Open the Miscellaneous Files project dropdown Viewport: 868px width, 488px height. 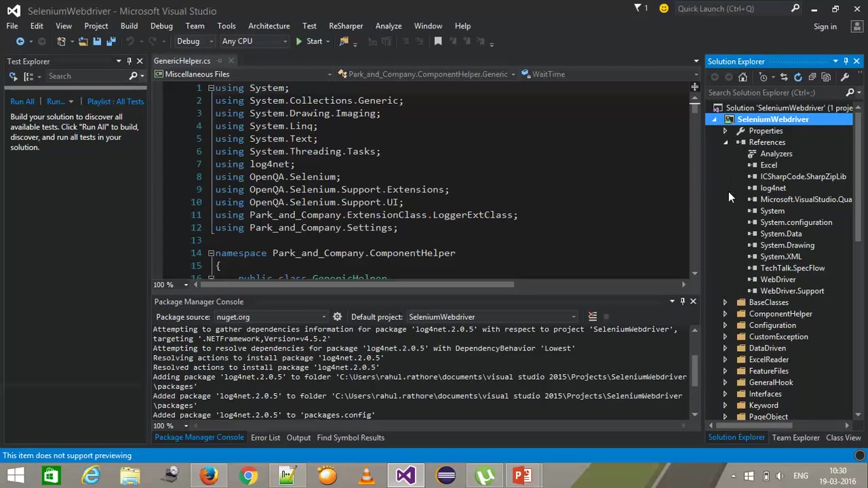[243, 74]
